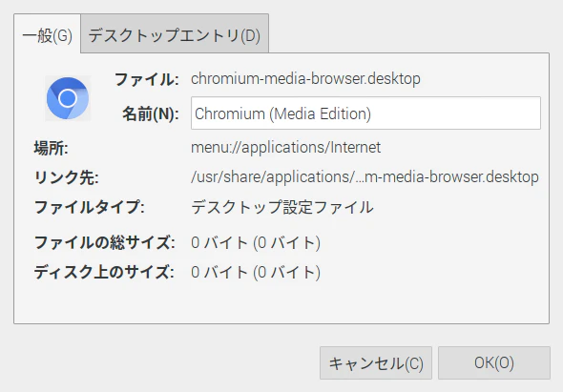Select the chromium-media-browser.desktop file name text
The width and height of the screenshot is (563, 392).
305,78
